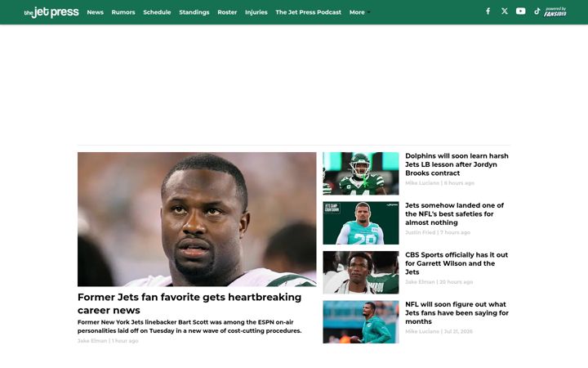This screenshot has width=588, height=368.
Task: Open the X (Twitter) social icon
Action: point(505,11)
